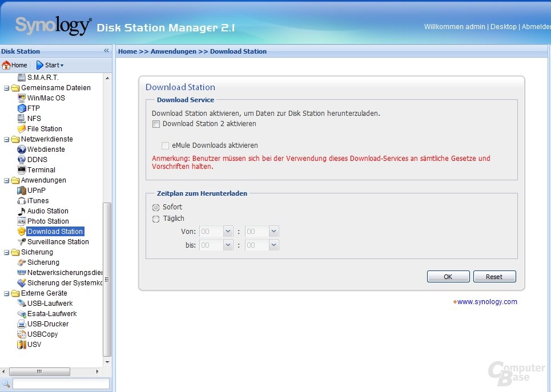This screenshot has width=551, height=392.
Task: Confirm settings with OK button
Action: [x=448, y=276]
